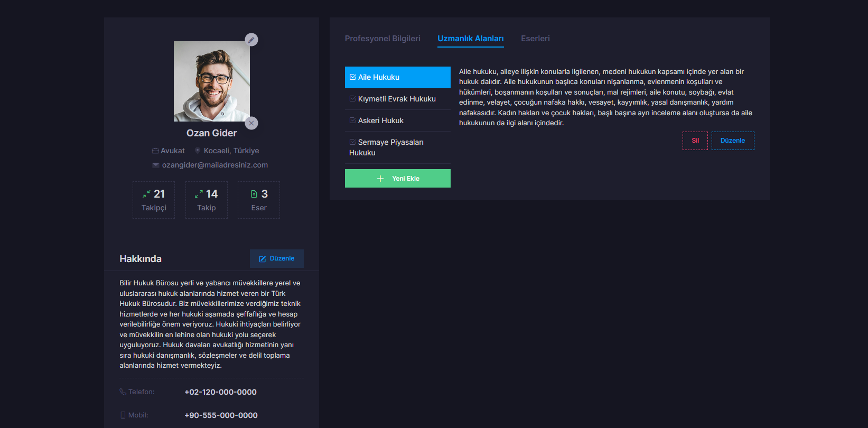Remove profile photo with the X icon
Image resolution: width=868 pixels, height=428 pixels.
(251, 123)
